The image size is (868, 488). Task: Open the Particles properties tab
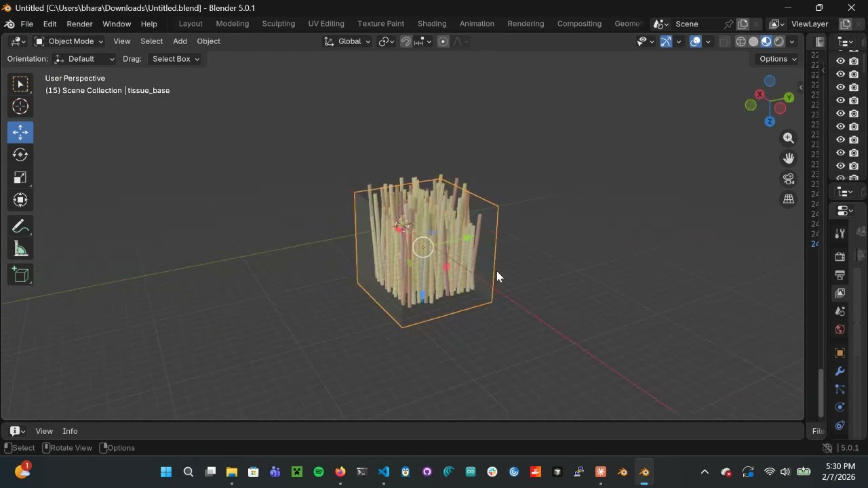[840, 390]
